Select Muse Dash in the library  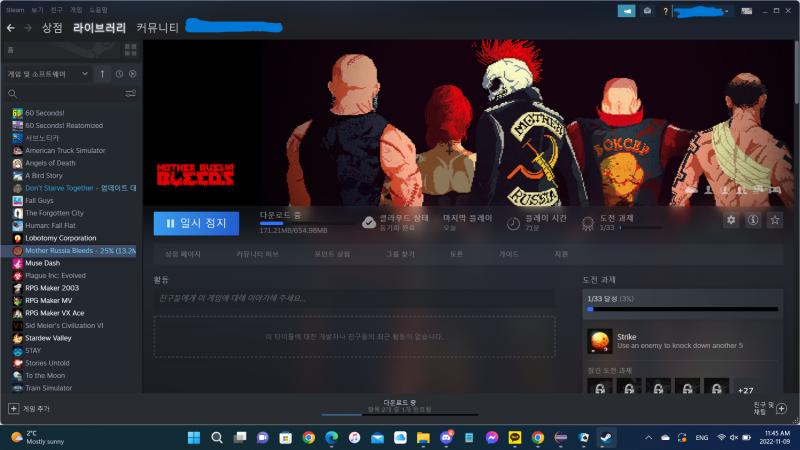pos(42,263)
